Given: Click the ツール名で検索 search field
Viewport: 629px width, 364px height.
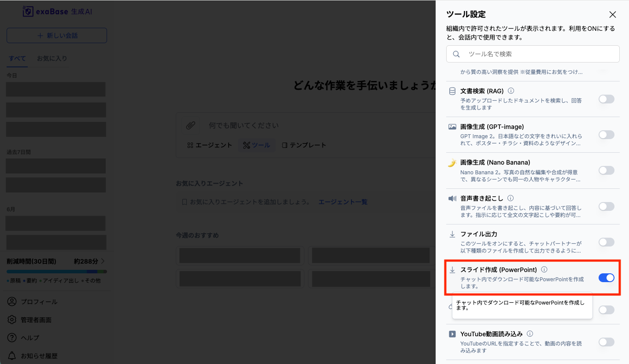Looking at the screenshot, I should tap(533, 54).
